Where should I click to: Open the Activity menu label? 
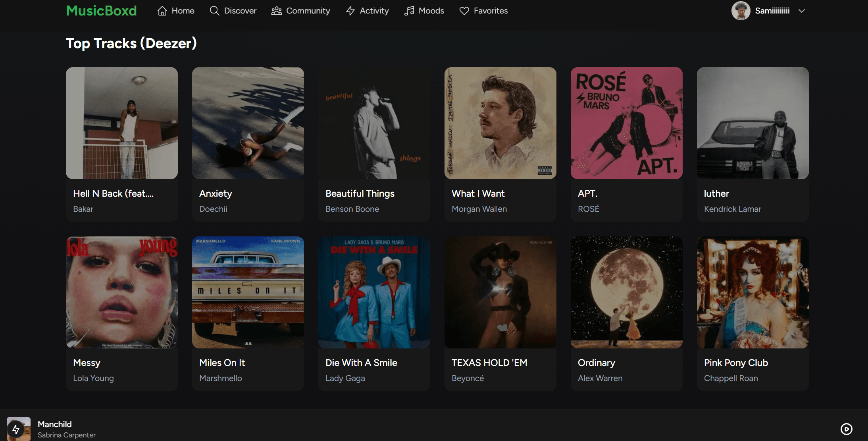click(374, 11)
